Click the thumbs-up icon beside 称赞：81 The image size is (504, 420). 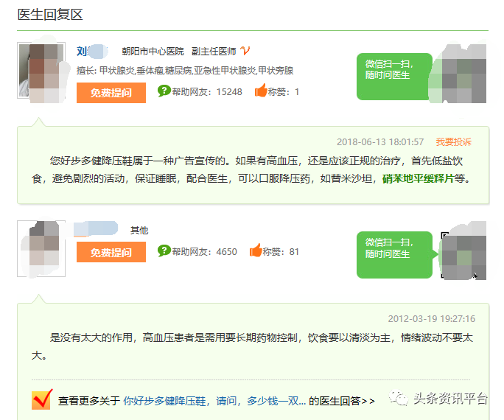point(256,251)
